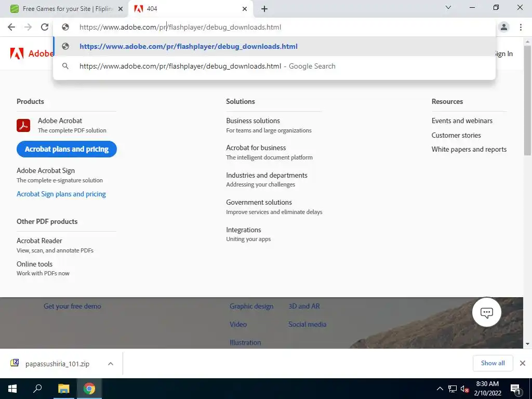Click the Solutions heading
The height and width of the screenshot is (399, 532).
240,101
